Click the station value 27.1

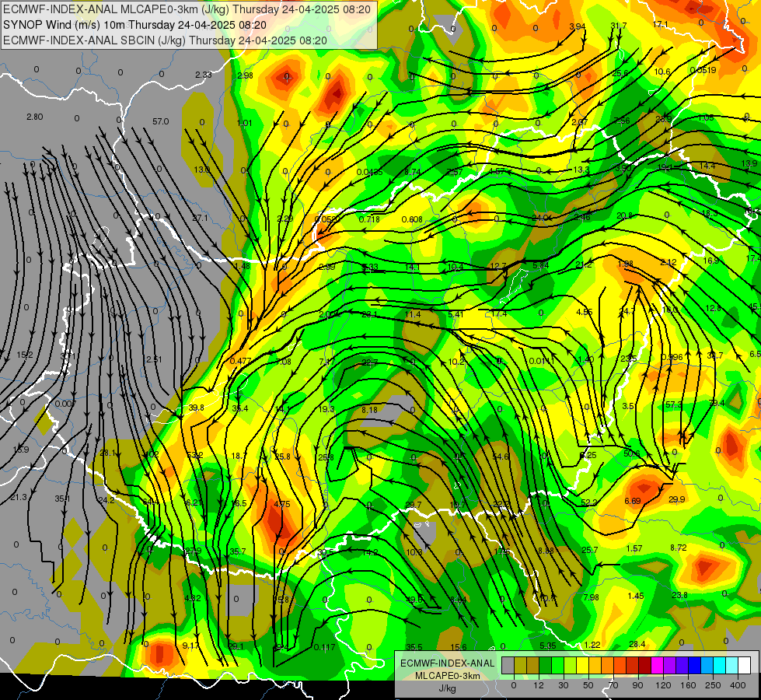pyautogui.click(x=200, y=218)
